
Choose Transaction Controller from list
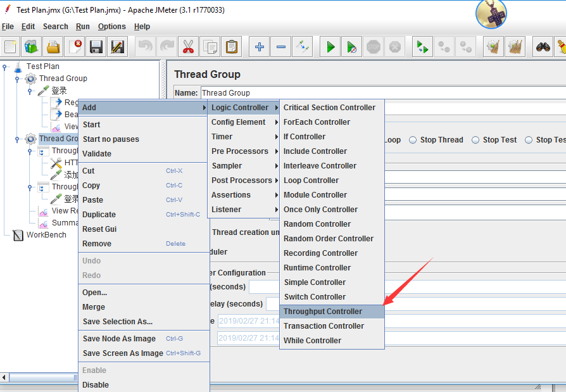[332, 326]
